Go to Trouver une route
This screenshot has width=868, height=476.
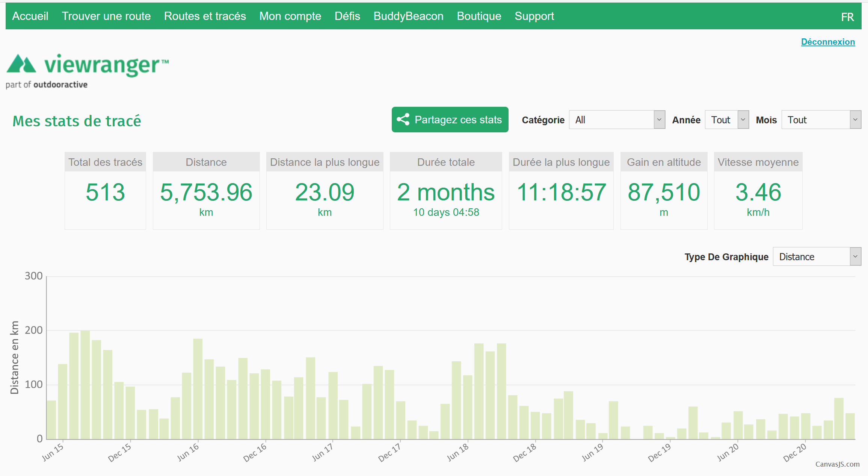106,16
